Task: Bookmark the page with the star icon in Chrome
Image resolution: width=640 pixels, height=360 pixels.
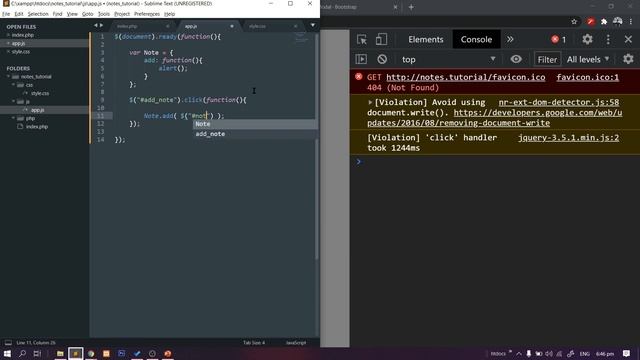Action: pyautogui.click(x=574, y=22)
